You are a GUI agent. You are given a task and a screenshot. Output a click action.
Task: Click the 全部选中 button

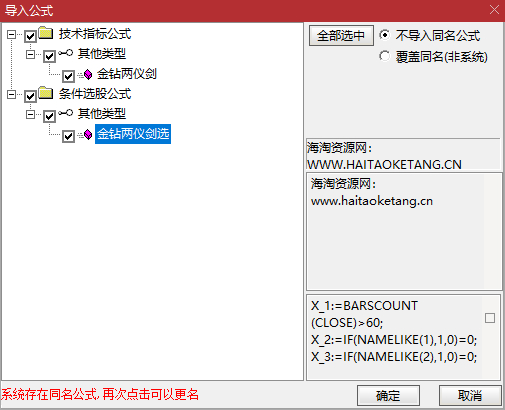(341, 35)
